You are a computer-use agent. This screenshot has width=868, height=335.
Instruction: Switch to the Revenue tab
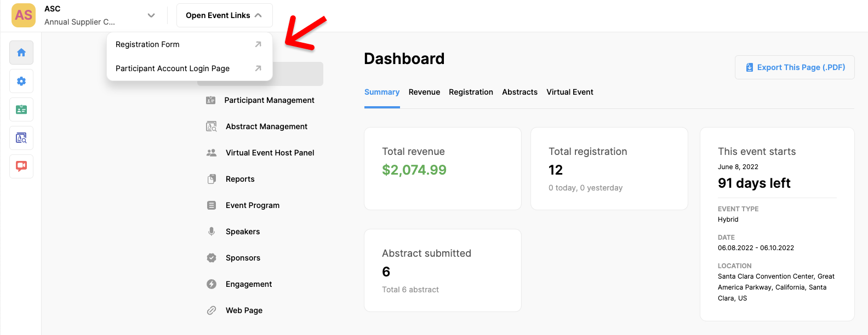click(424, 92)
